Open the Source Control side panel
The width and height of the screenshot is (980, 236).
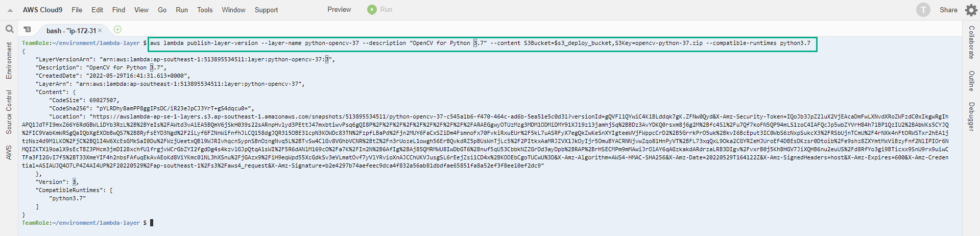(9, 112)
